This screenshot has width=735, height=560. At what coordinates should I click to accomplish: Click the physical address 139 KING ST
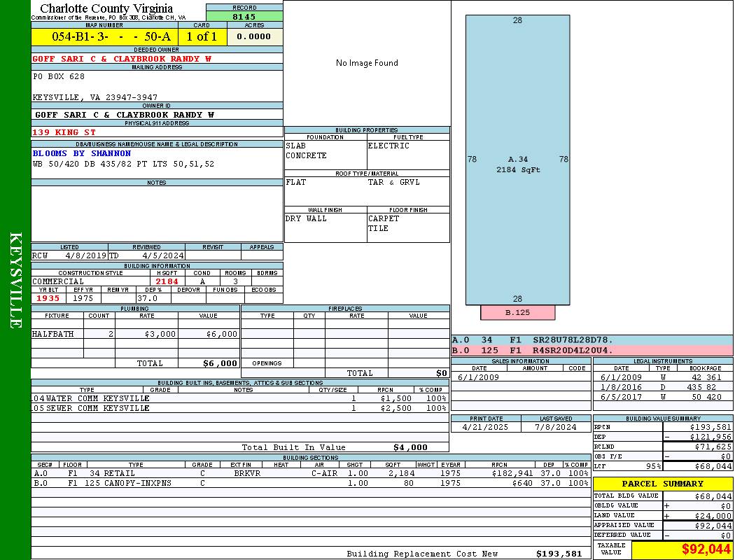click(x=64, y=132)
